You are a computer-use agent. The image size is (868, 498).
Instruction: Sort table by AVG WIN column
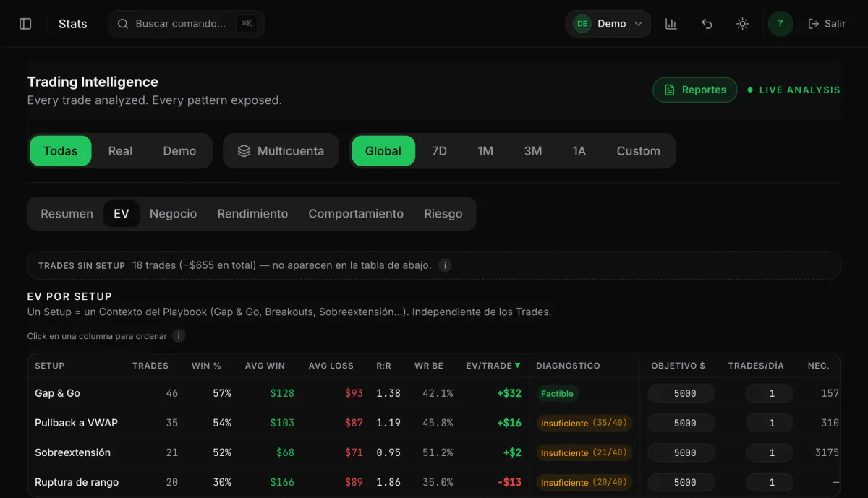click(x=265, y=366)
